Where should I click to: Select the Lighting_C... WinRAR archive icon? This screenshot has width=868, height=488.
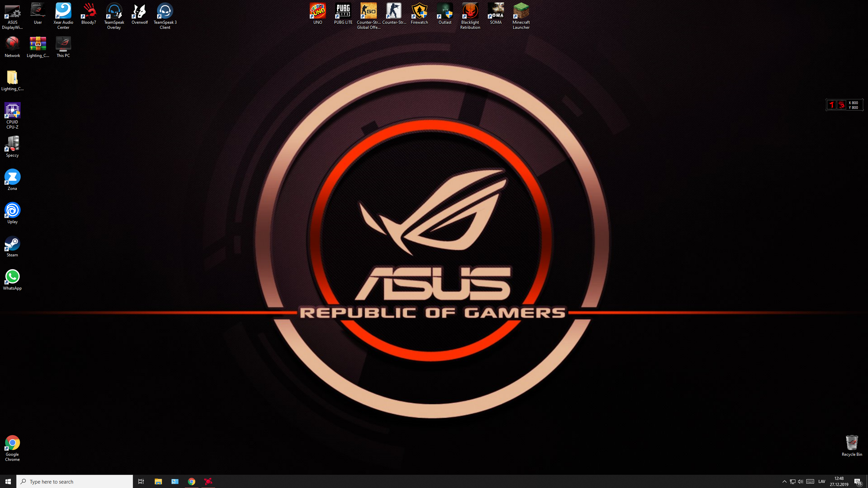coord(38,47)
